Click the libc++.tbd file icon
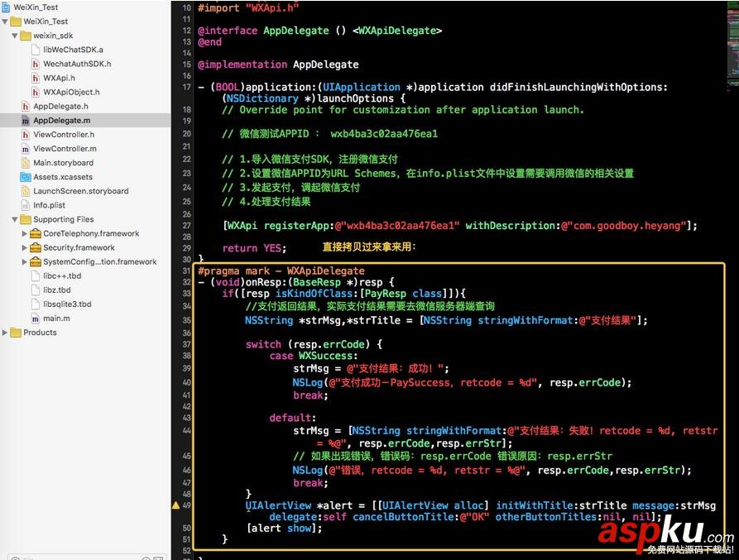 36,276
